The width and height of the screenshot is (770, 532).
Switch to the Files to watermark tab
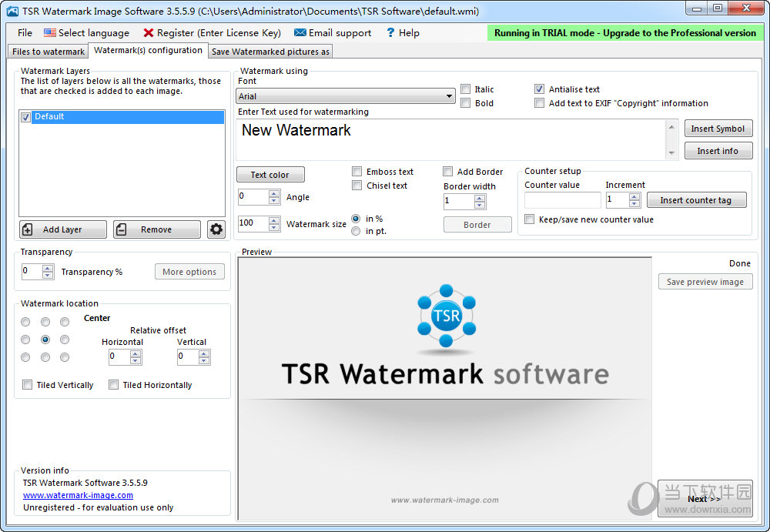(x=47, y=51)
